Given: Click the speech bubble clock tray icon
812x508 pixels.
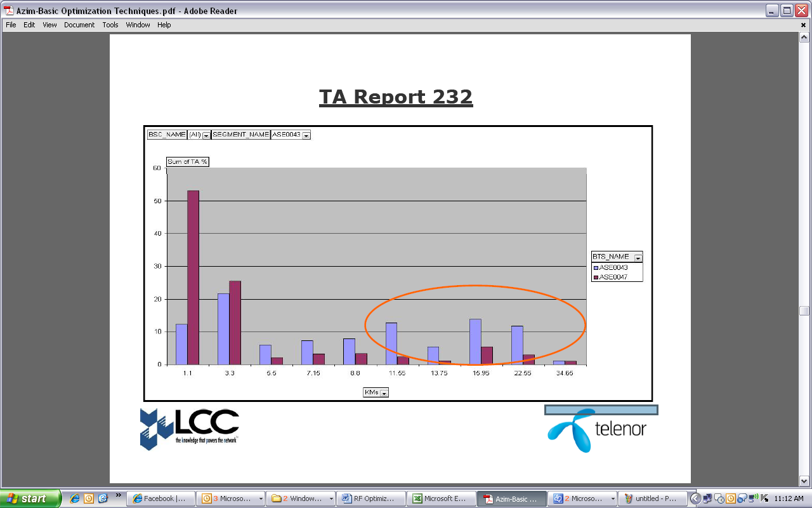Looking at the screenshot, I should pos(719,498).
